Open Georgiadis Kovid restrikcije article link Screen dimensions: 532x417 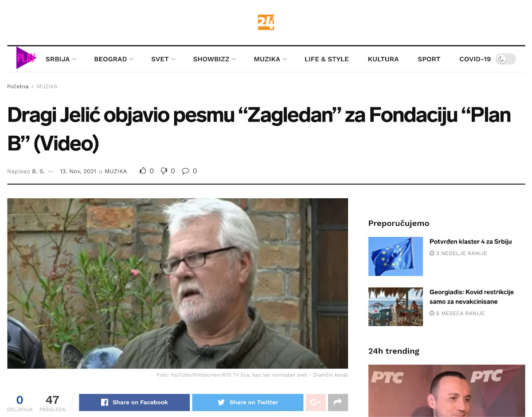(472, 297)
